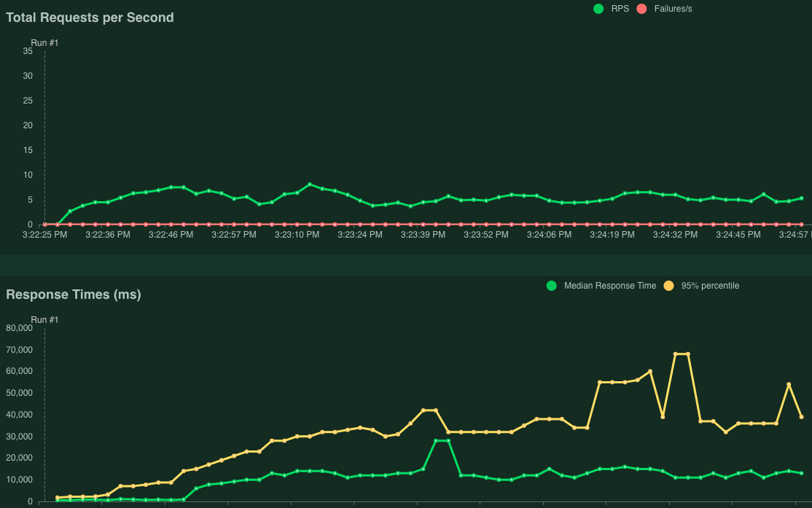Screen dimensions: 812x508
Task: Click the green RPS legend dot icon
Action: pyautogui.click(x=598, y=9)
